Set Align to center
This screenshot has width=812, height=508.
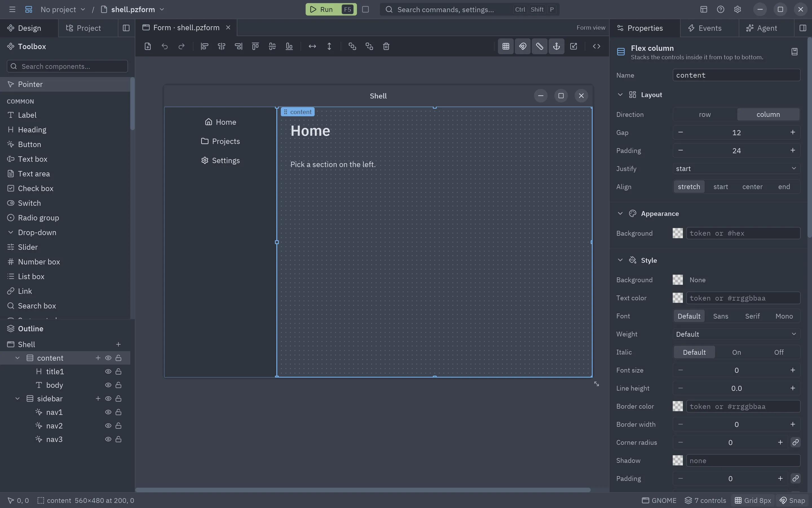[x=752, y=187]
